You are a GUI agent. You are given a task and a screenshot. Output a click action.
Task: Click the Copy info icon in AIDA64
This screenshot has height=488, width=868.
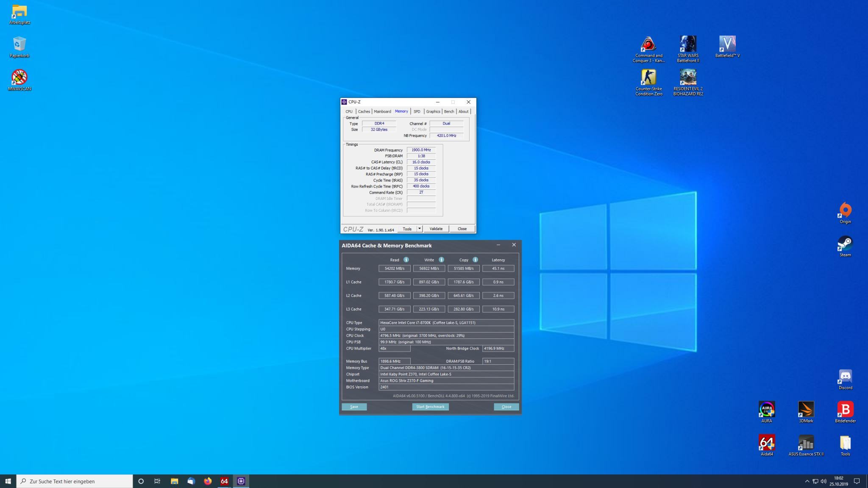pyautogui.click(x=475, y=260)
